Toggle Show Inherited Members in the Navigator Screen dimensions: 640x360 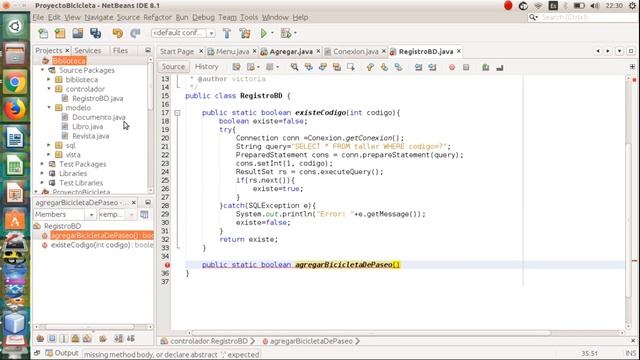(x=40, y=338)
